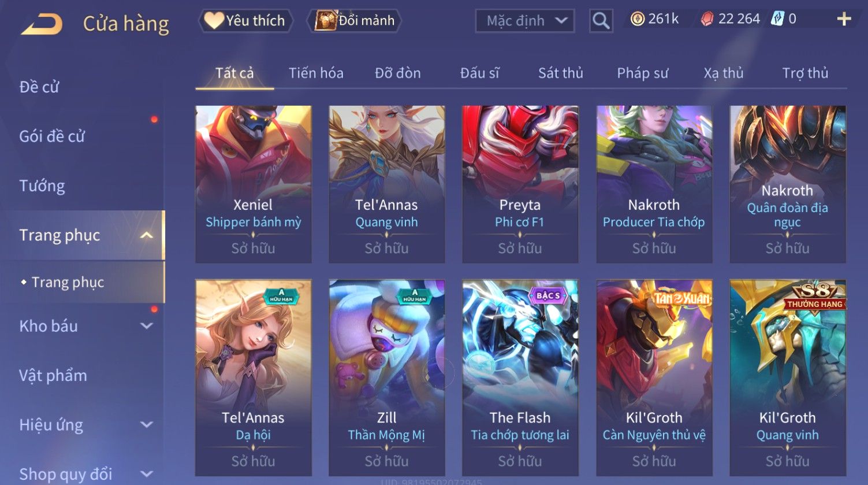Image resolution: width=868 pixels, height=485 pixels.
Task: Open The Flash Tia chớp tương lai skin
Action: pyautogui.click(x=520, y=377)
